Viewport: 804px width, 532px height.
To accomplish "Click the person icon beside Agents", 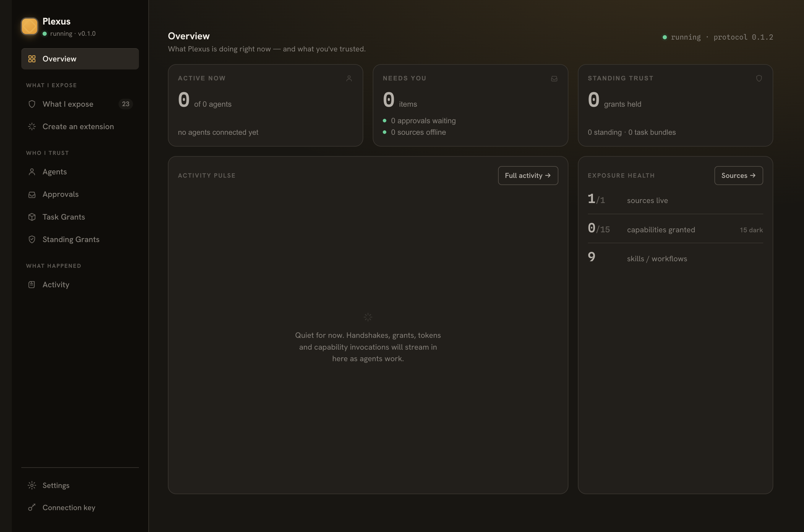I will click(32, 172).
